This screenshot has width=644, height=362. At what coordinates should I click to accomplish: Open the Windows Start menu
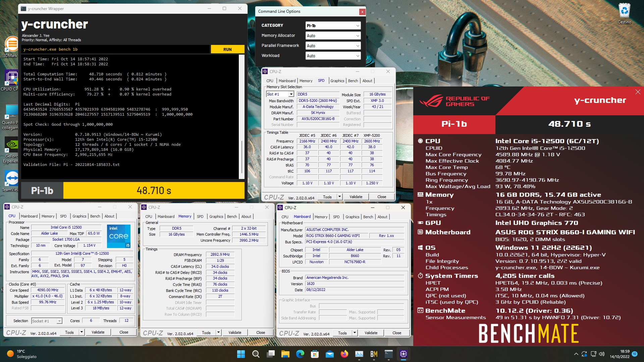point(241,354)
